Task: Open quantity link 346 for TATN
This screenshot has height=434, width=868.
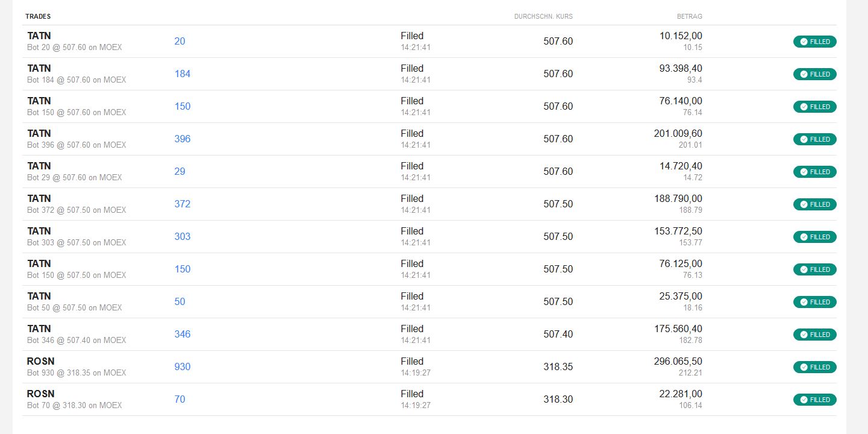Action: (x=182, y=335)
